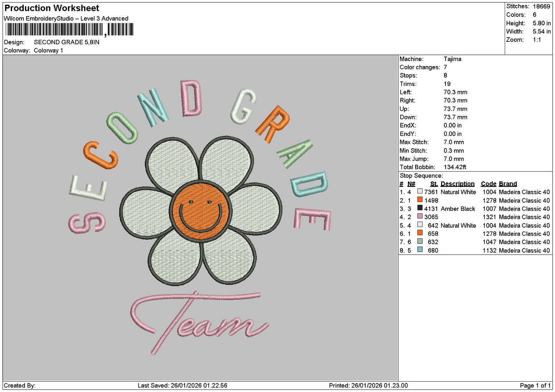555x392 pixels.
Task: Select the design name SECOND GRADE 5,8IN
Action: pyautogui.click(x=66, y=42)
